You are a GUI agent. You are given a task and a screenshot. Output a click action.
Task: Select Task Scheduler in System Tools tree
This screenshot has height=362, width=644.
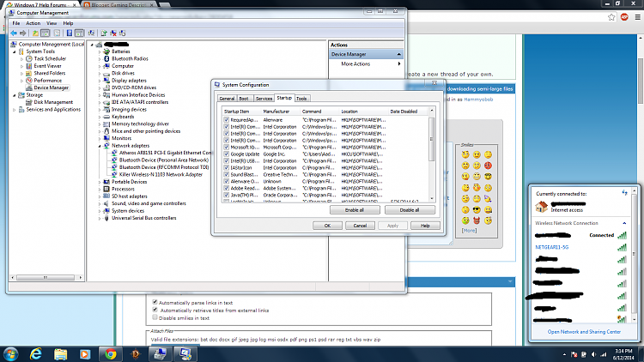[50, 58]
